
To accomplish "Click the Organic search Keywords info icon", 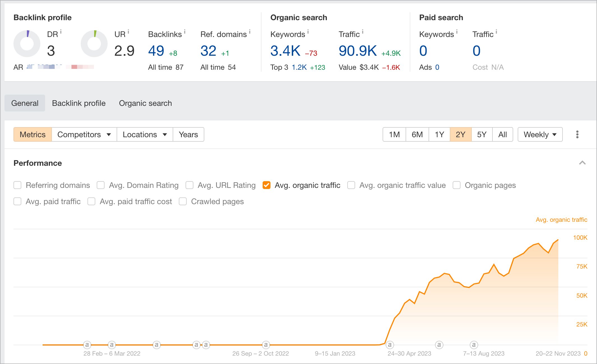I will click(308, 32).
